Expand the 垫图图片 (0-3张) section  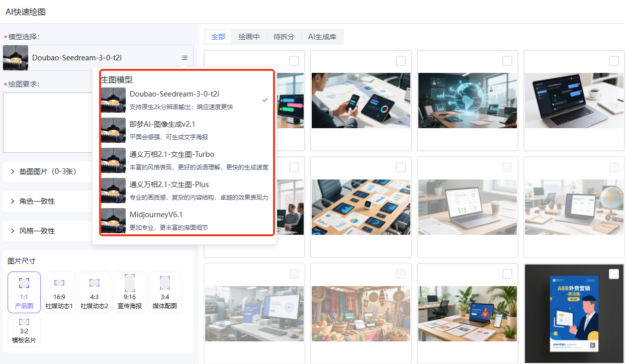click(x=13, y=171)
